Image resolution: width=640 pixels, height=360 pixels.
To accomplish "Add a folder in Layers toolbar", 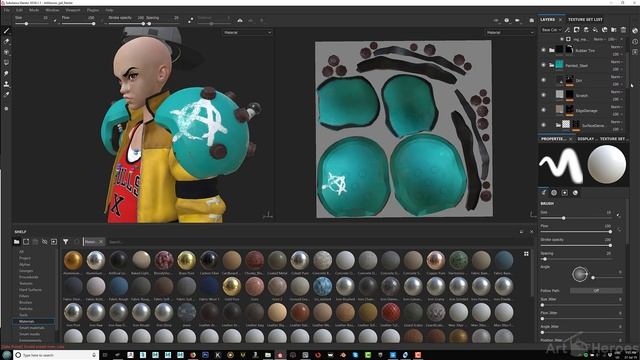I will tap(613, 30).
